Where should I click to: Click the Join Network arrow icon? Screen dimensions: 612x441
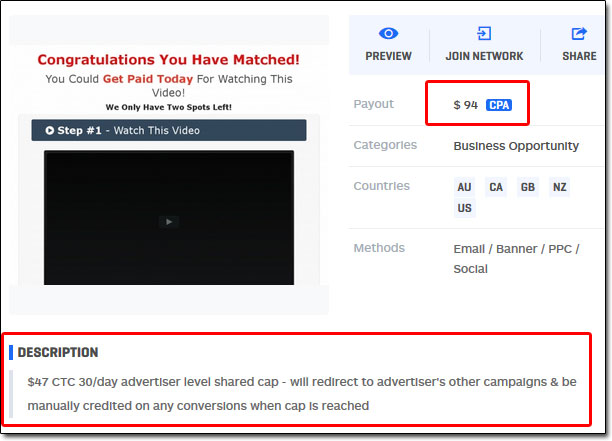coord(484,34)
